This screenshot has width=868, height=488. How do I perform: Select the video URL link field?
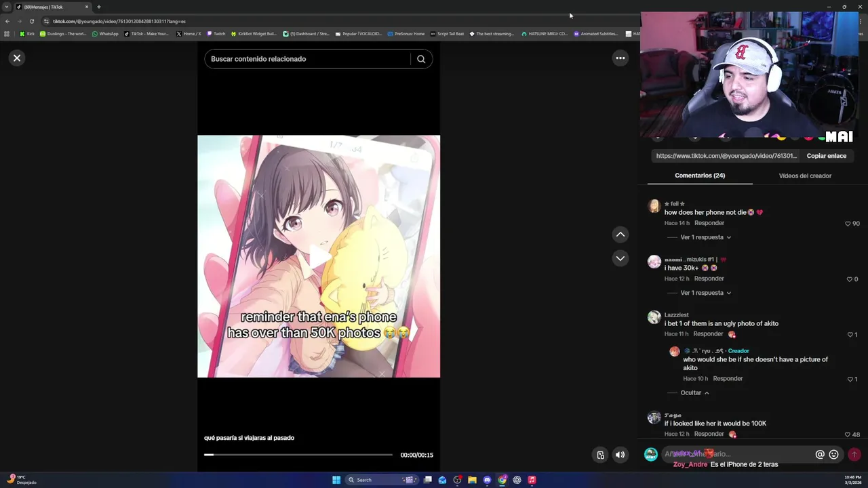point(726,156)
